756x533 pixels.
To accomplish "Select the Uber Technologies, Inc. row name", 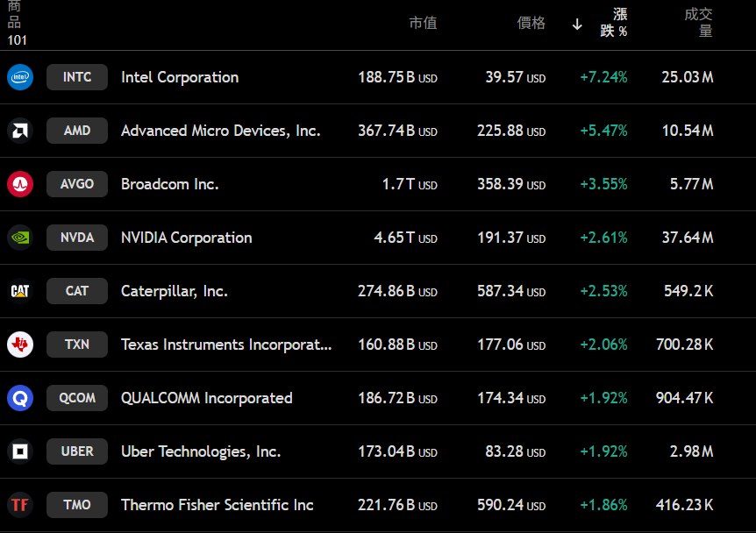I will [200, 451].
